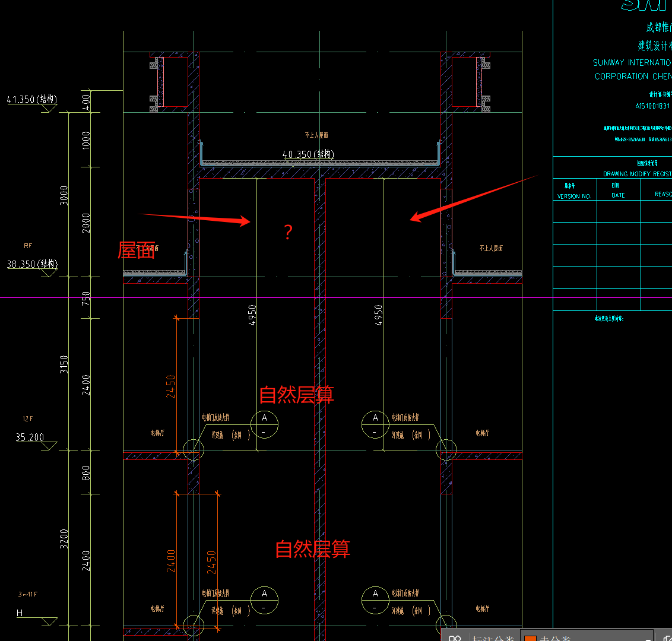Select the 38.350(结构) elevation label
Image resolution: width=672 pixels, height=641 pixels.
(x=32, y=264)
